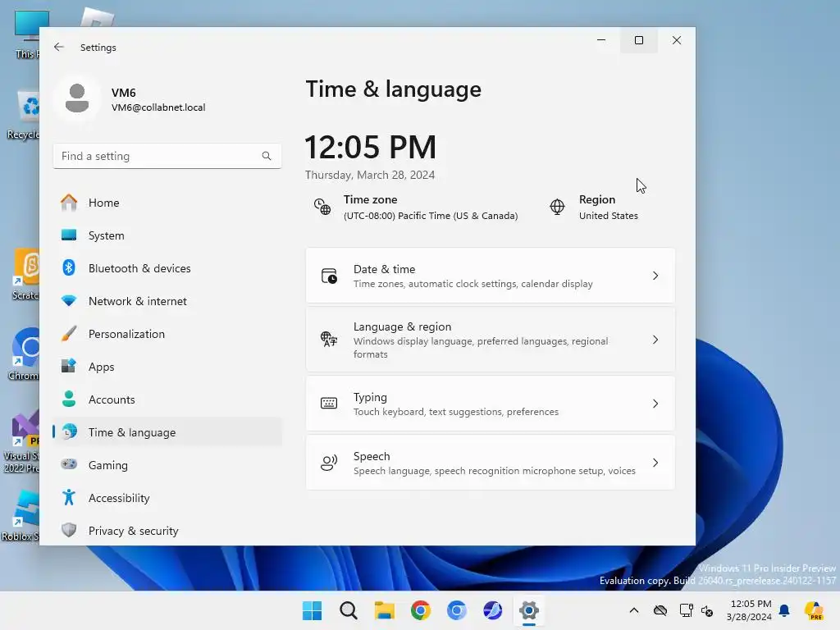Click the Language & region icon
Screen dimensions: 840x630
(329, 339)
